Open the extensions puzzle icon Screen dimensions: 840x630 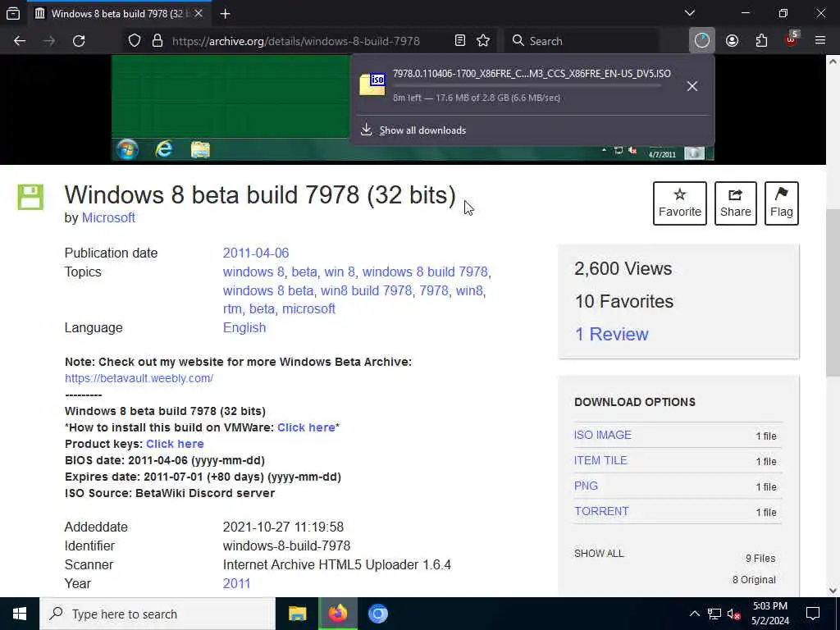click(x=761, y=41)
